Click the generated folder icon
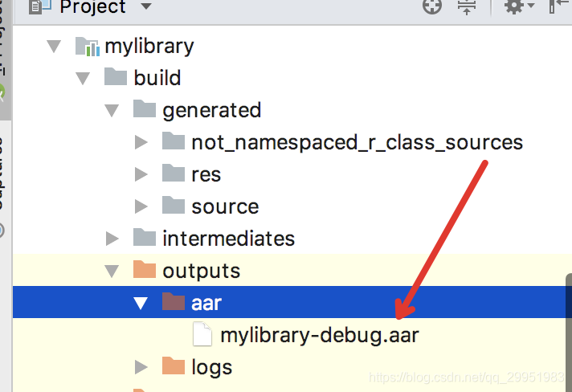The width and height of the screenshot is (572, 392). tap(145, 108)
